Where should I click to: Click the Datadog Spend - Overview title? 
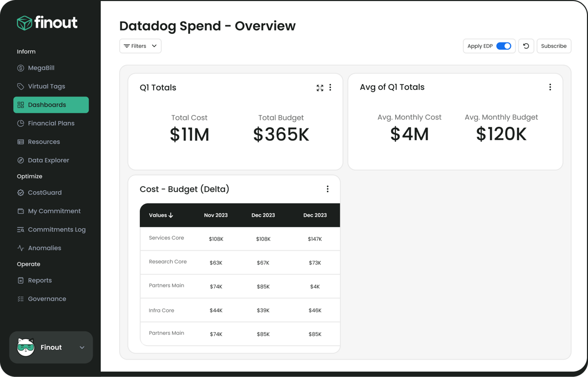click(x=207, y=26)
